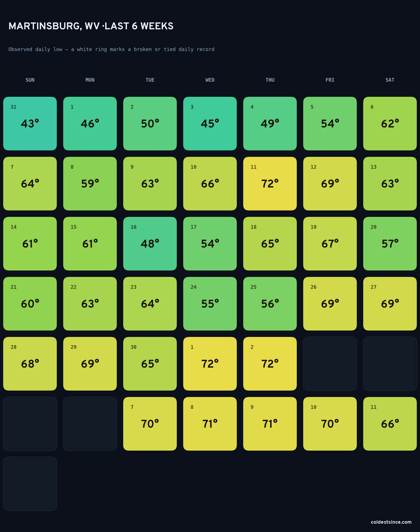Open the day 16 tile with 48°

(x=150, y=243)
